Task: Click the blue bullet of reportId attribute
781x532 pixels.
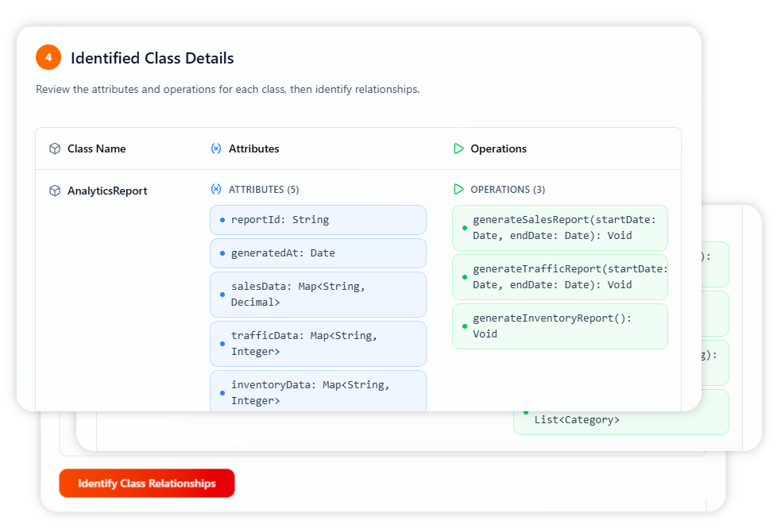Action: click(222, 220)
